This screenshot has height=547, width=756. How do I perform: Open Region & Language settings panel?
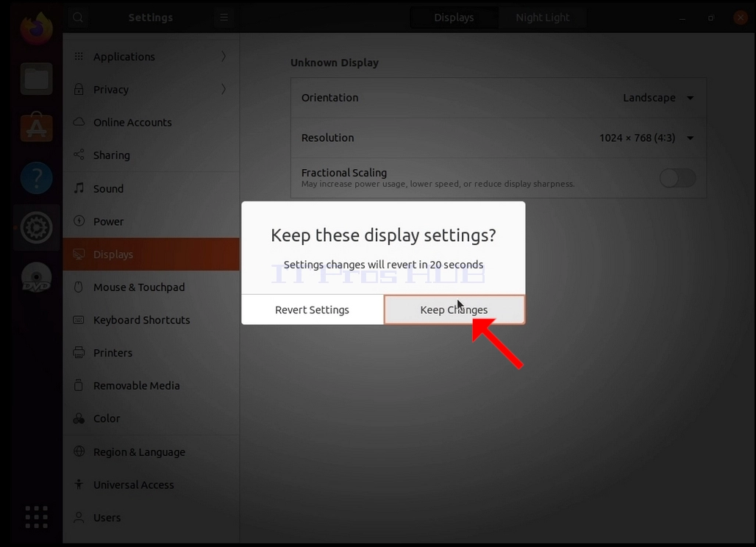pyautogui.click(x=151, y=452)
